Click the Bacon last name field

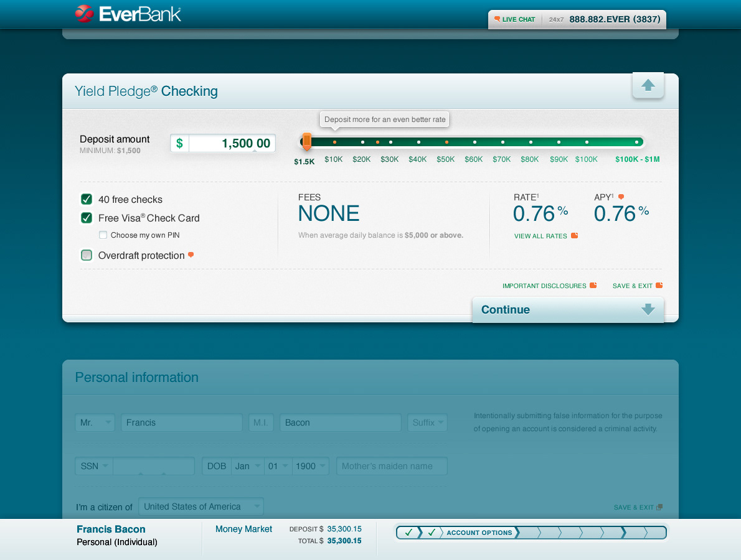(x=340, y=422)
